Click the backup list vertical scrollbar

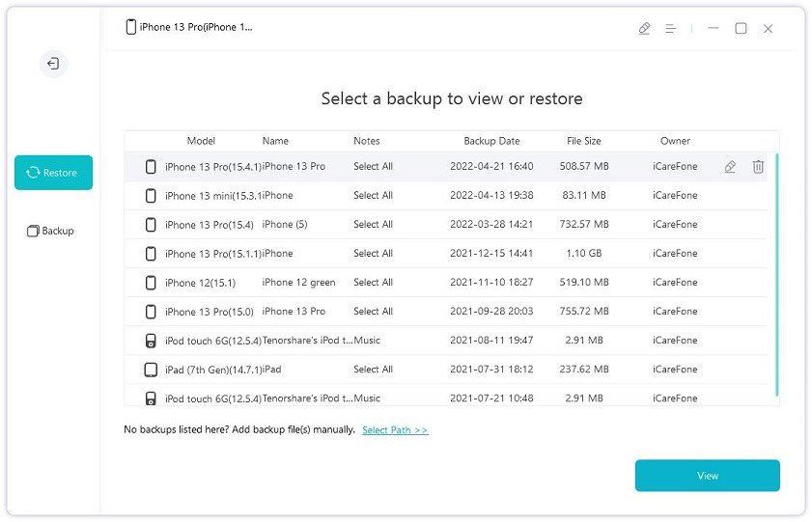[x=777, y=274]
